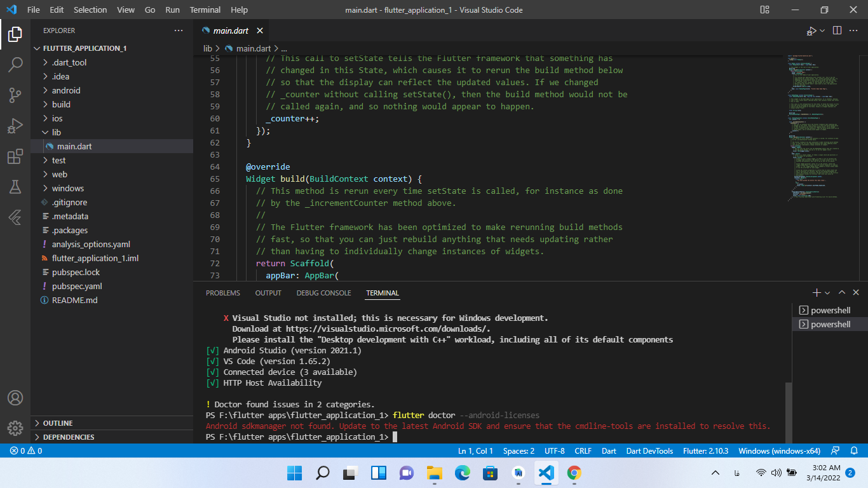Click Dart DevTools in status bar
Screen dimensions: 868x488
point(649,451)
